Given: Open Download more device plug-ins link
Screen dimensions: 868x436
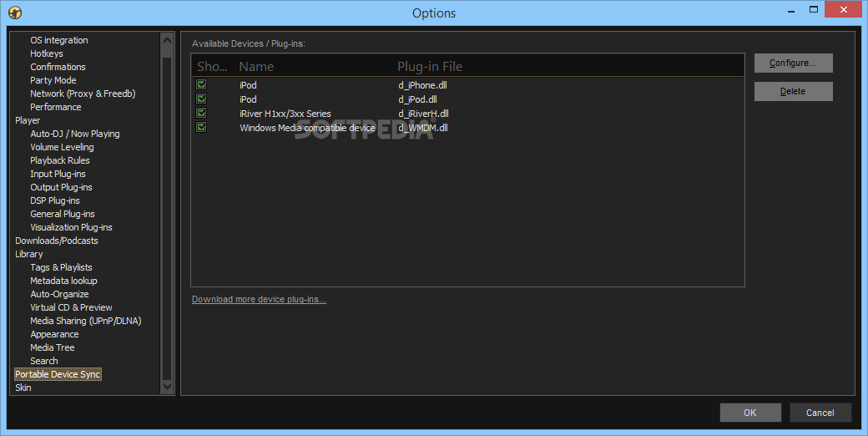Looking at the screenshot, I should point(259,299).
